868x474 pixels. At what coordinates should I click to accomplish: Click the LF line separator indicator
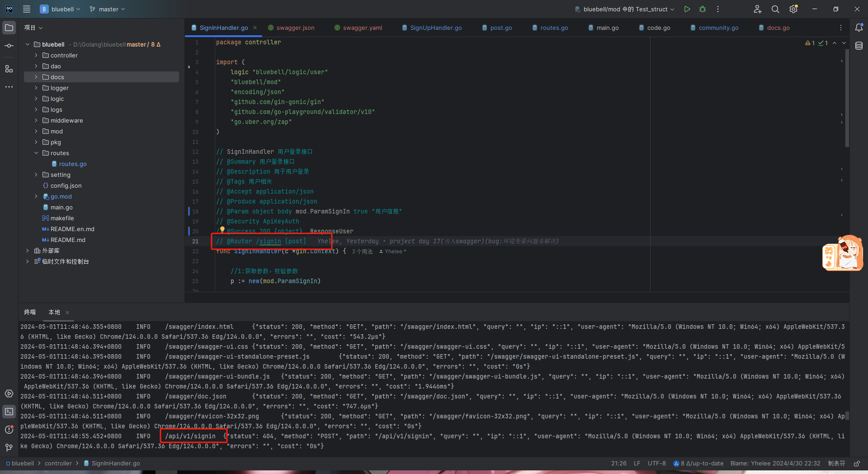click(637, 464)
